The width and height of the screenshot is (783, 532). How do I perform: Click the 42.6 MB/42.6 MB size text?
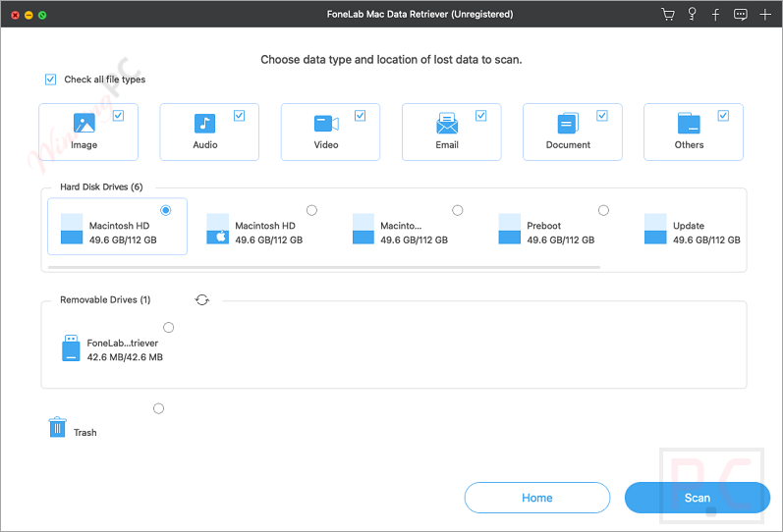tap(125, 357)
